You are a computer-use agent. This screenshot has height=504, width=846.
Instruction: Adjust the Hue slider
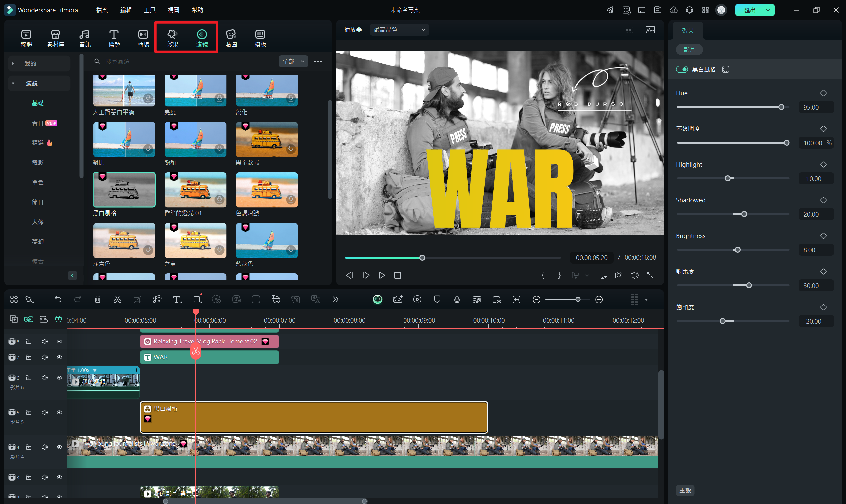click(x=733, y=107)
